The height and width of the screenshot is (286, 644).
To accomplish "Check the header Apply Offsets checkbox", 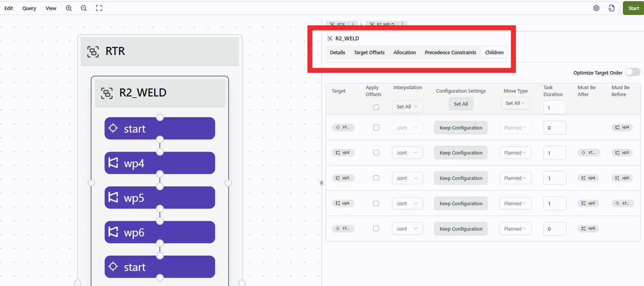I will [x=376, y=107].
